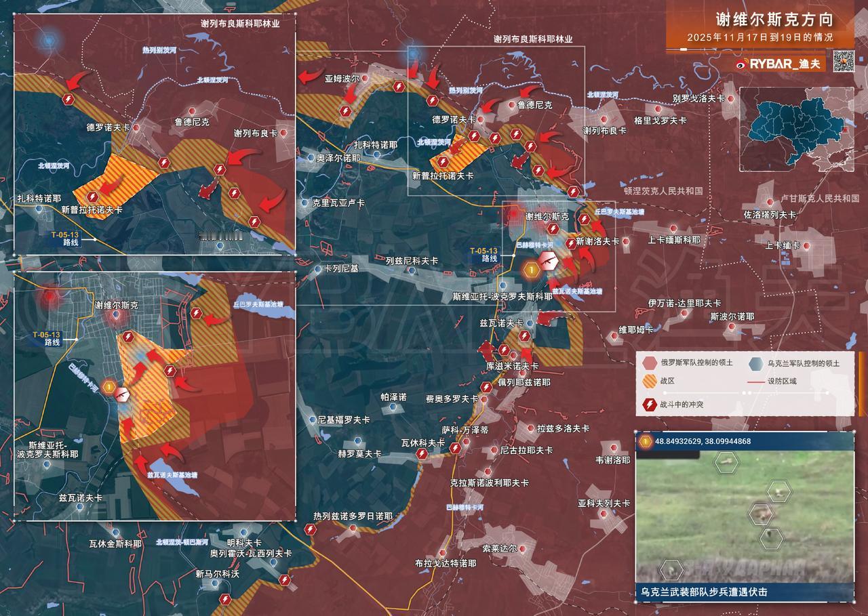Click the blue glowing marker above 德罗诺夫卡 on main map
868x616 pixels.
(412, 52)
